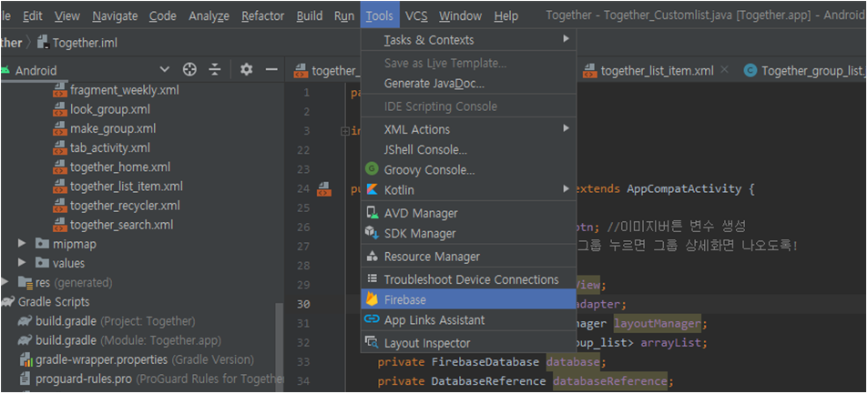This screenshot has height=394, width=868.
Task: Click the Groovy Console green icon
Action: pos(372,169)
